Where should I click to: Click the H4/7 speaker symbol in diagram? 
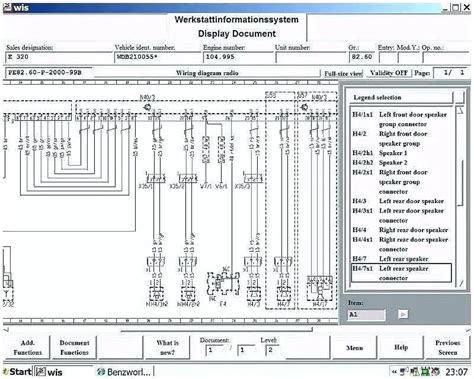(x=284, y=294)
